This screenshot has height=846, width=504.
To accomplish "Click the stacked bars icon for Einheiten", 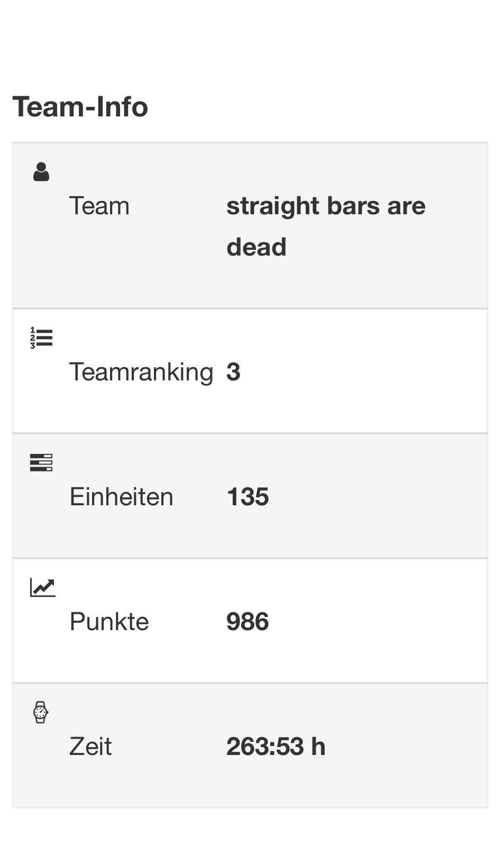I will 41,462.
